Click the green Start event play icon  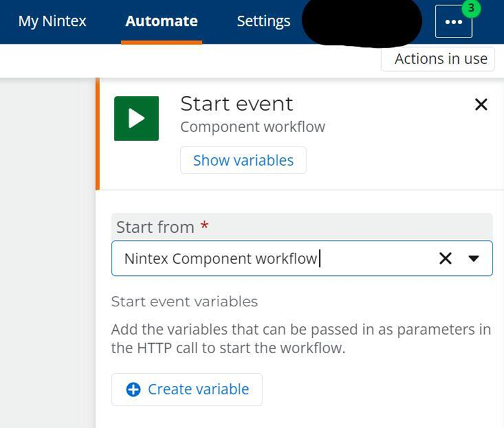136,118
